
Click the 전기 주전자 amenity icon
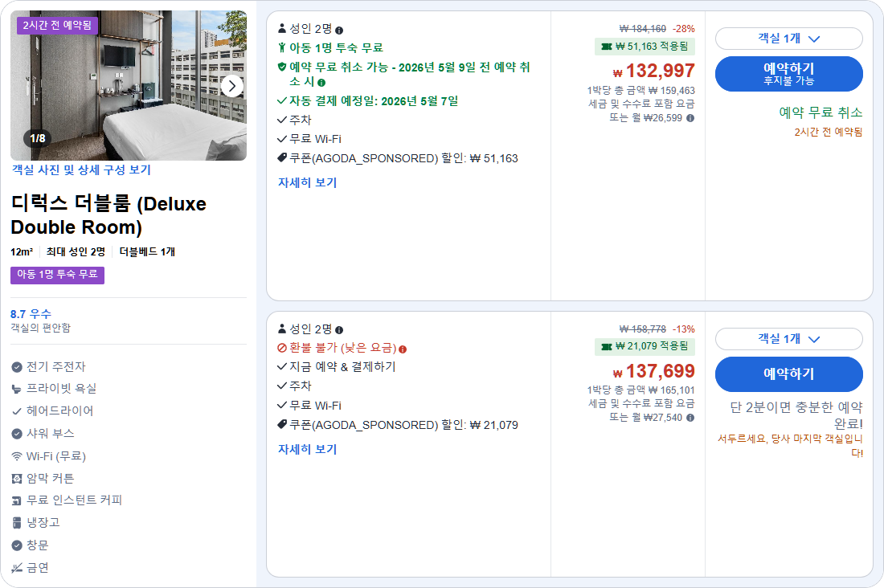(x=18, y=365)
